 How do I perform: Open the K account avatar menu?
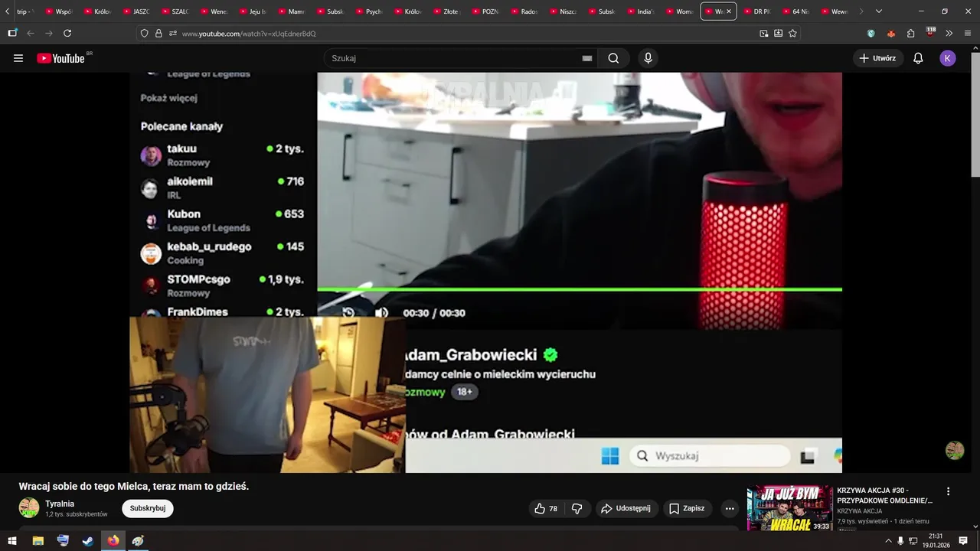pyautogui.click(x=948, y=58)
